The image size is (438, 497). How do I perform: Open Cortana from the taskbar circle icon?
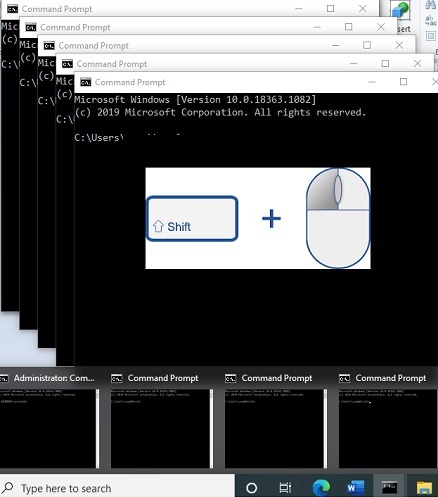point(252,488)
